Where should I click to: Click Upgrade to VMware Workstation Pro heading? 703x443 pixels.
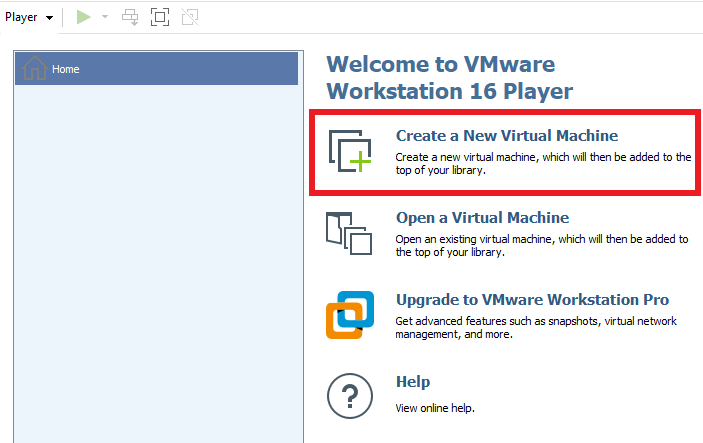(532, 300)
